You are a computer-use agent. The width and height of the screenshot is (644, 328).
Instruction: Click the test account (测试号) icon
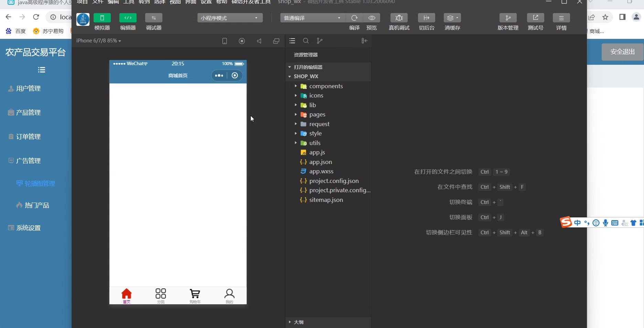click(536, 18)
